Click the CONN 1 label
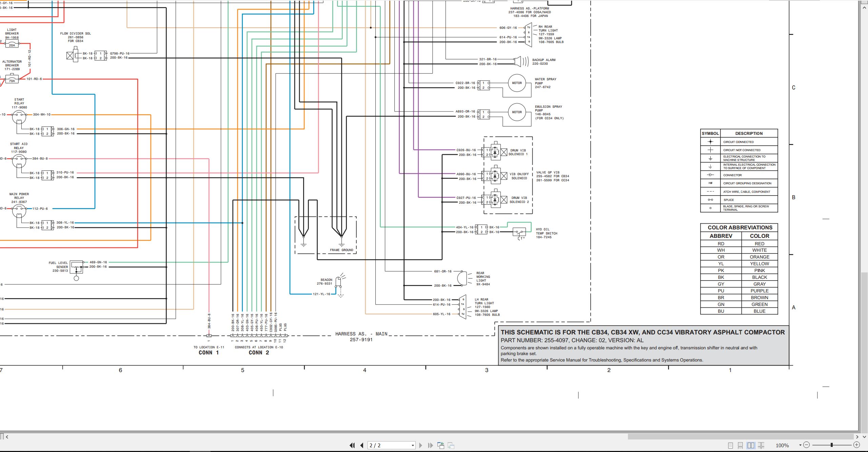The height and width of the screenshot is (452, 868). pos(209,353)
